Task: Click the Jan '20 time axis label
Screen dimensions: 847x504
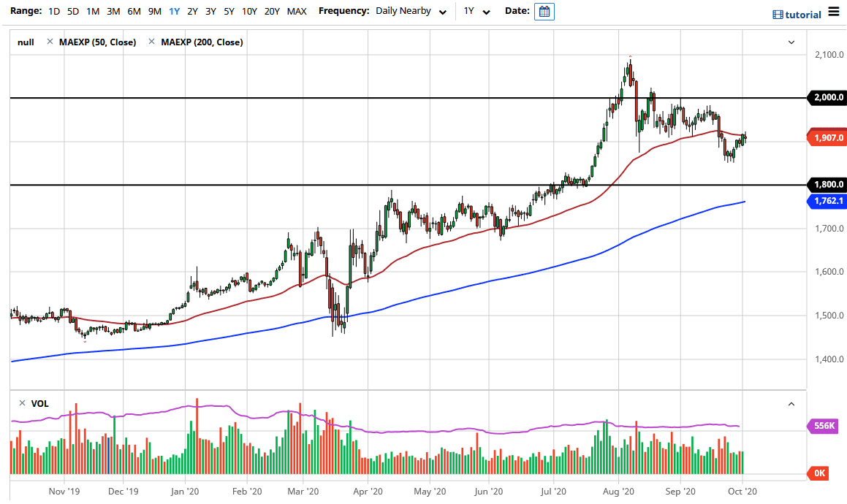Action: tap(185, 491)
